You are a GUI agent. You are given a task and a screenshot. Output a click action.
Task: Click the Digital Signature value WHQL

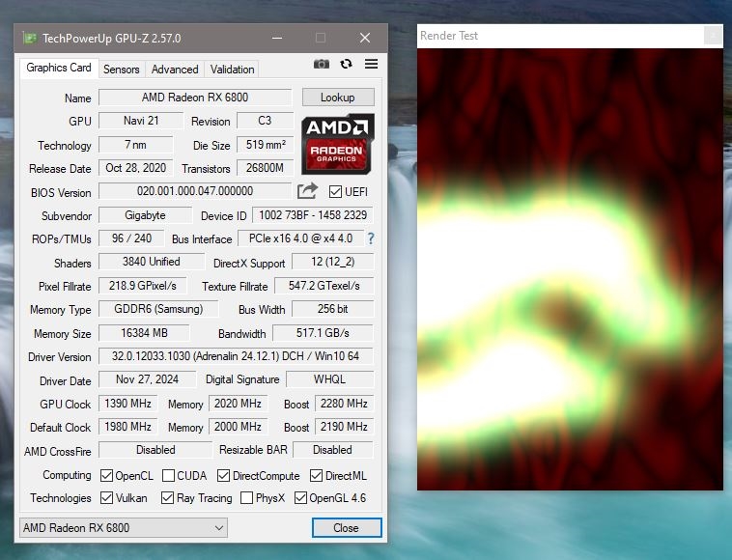[329, 379]
